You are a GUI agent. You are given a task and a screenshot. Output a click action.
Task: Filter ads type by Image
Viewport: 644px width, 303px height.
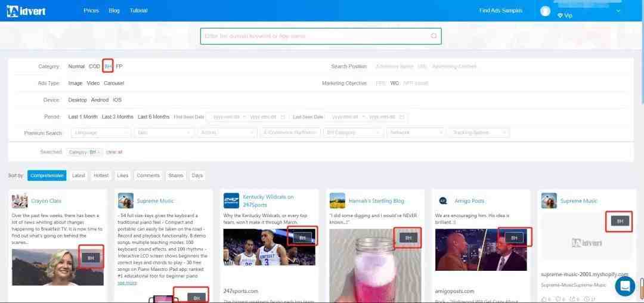76,83
